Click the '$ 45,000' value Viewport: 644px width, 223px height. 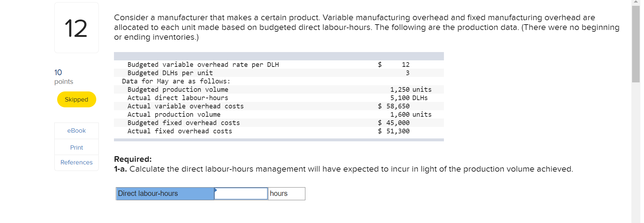coord(394,123)
